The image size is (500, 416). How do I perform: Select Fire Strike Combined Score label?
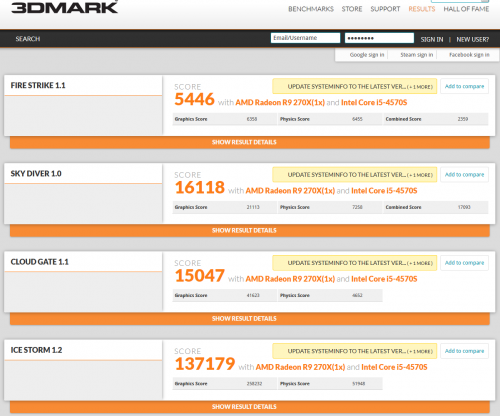point(403,119)
